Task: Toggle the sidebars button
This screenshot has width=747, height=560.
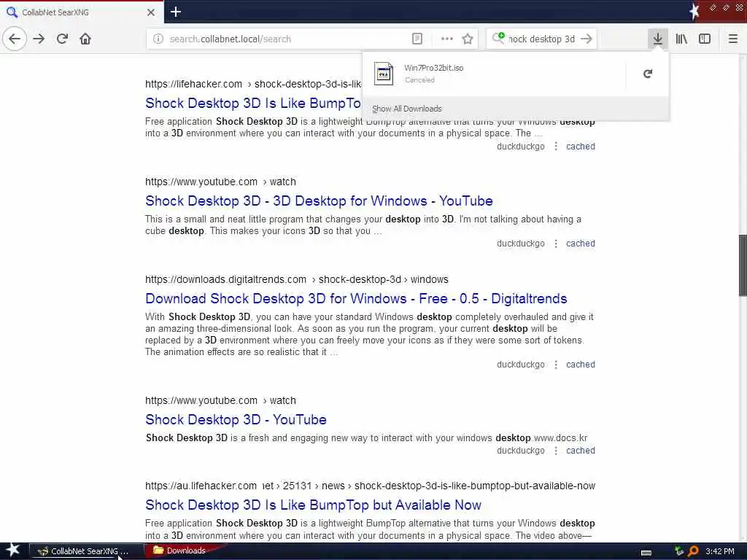Action: pos(705,39)
